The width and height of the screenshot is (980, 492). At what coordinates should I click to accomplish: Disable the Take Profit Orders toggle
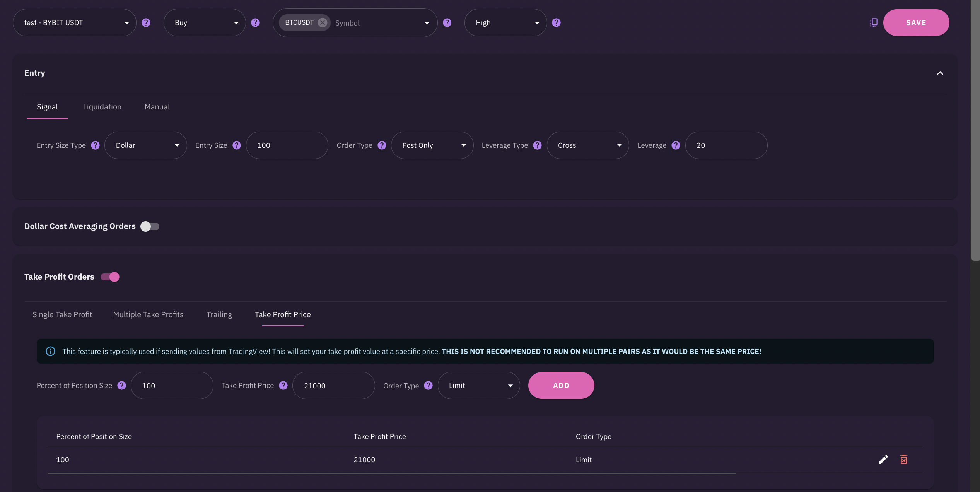coord(110,277)
